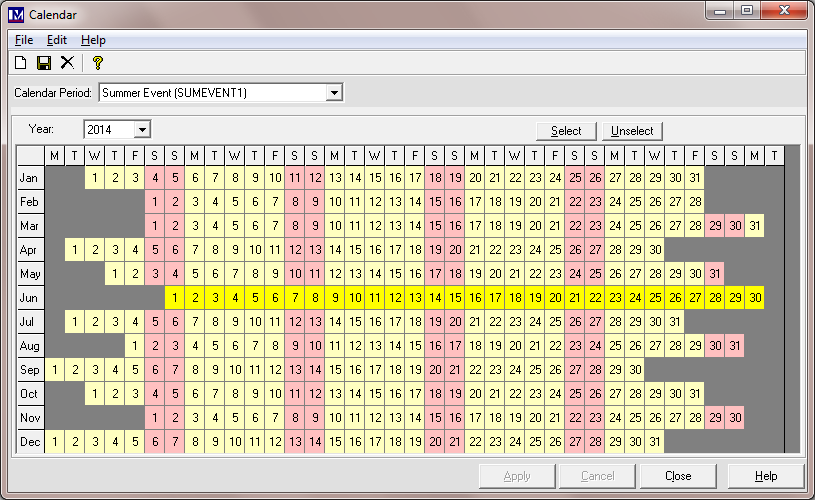
Task: Click May 31 pink cell
Action: pos(715,273)
